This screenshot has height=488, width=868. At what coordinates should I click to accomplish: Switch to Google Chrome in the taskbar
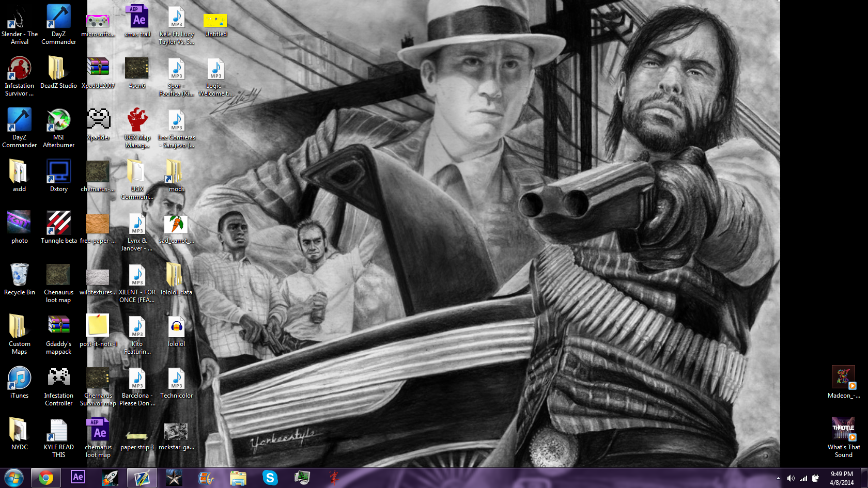(x=46, y=478)
